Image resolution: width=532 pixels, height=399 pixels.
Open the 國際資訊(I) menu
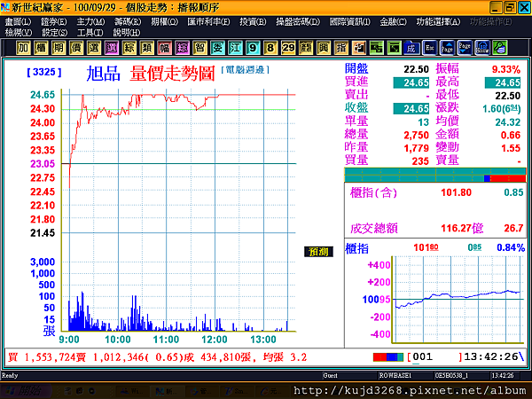(350, 21)
